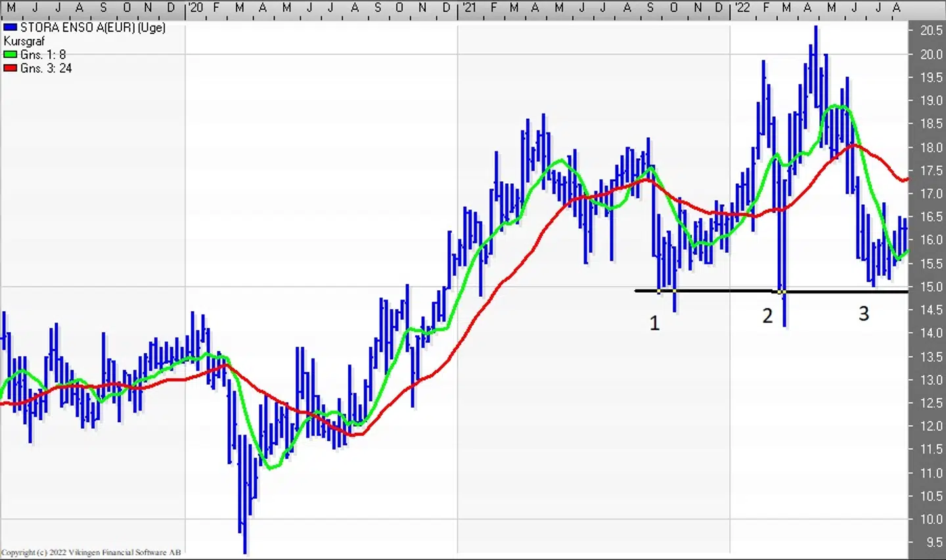The height and width of the screenshot is (560, 946).
Task: Click the 20.5 price axis label
Action: (931, 30)
